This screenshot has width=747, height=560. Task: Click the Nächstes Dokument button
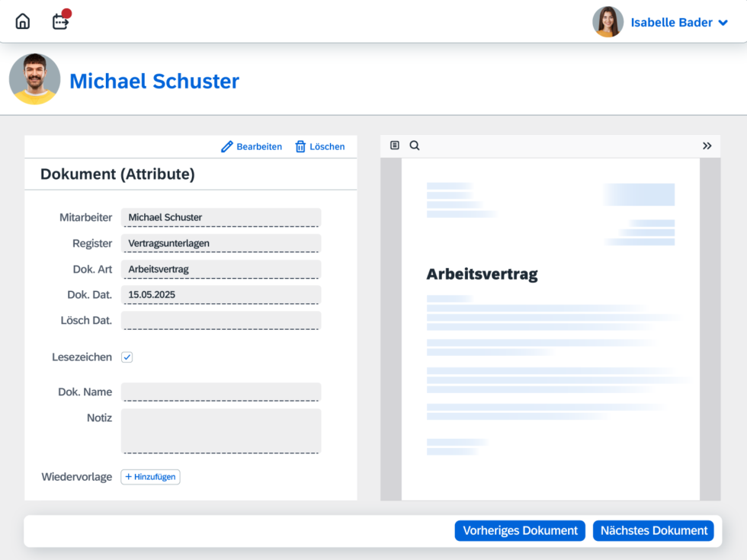coord(653,530)
